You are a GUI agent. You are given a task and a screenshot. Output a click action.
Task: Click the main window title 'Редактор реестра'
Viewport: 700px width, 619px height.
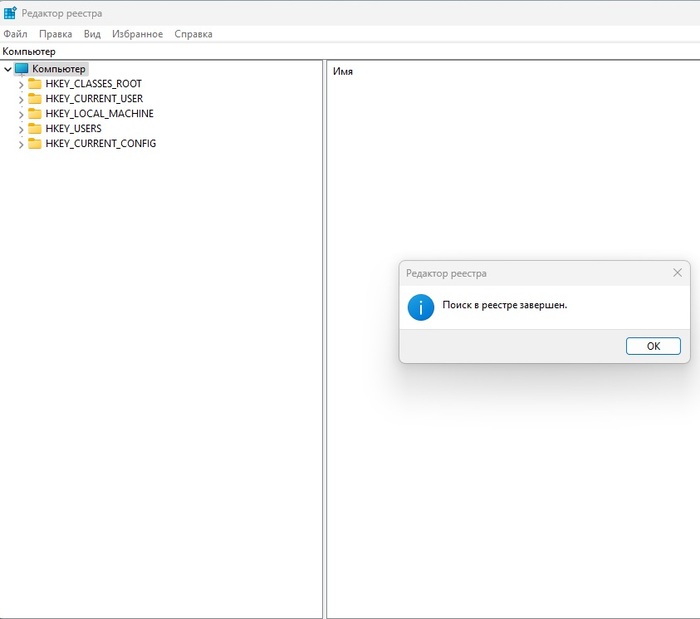pyautogui.click(x=62, y=13)
